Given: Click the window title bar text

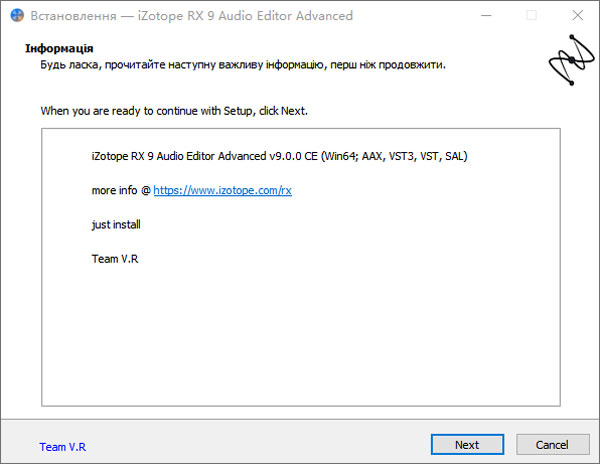Looking at the screenshot, I should tap(192, 16).
